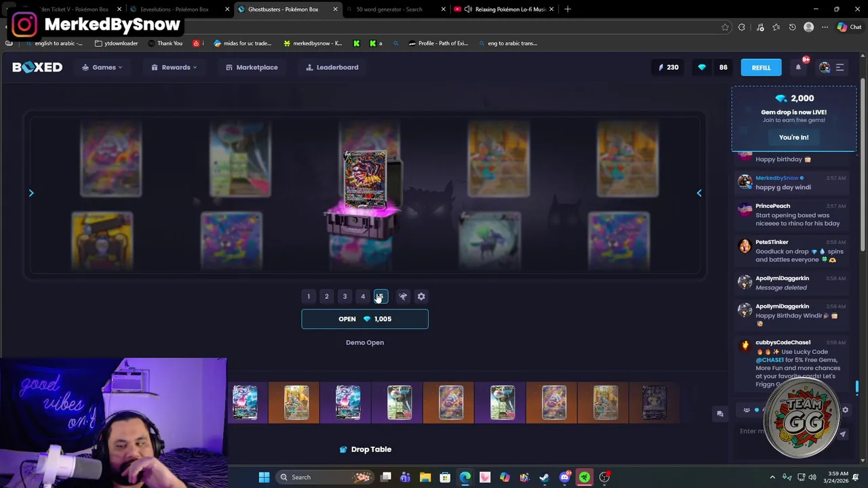Close the Ghostbusters - Pokémon Box tab
The image size is (868, 488).
point(335,9)
